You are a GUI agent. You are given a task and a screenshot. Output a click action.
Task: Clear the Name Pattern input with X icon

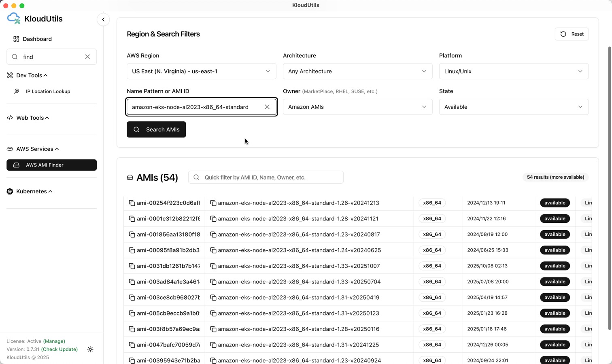coord(267,107)
